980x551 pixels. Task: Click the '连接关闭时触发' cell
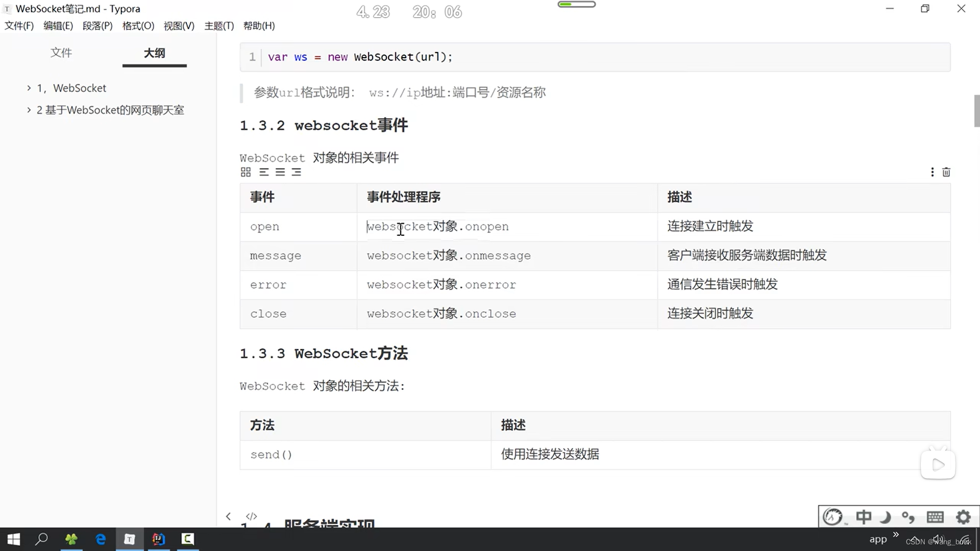click(x=804, y=314)
